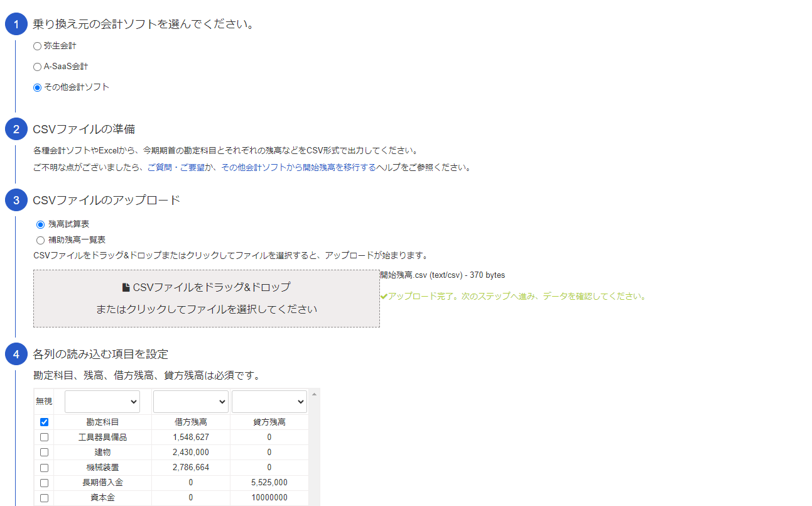Open the dropdown above 貸方残高 column
This screenshot has height=506, width=812.
[x=269, y=402]
